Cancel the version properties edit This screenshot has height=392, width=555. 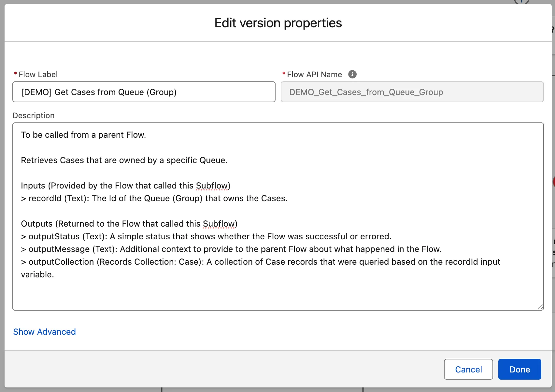[468, 369]
